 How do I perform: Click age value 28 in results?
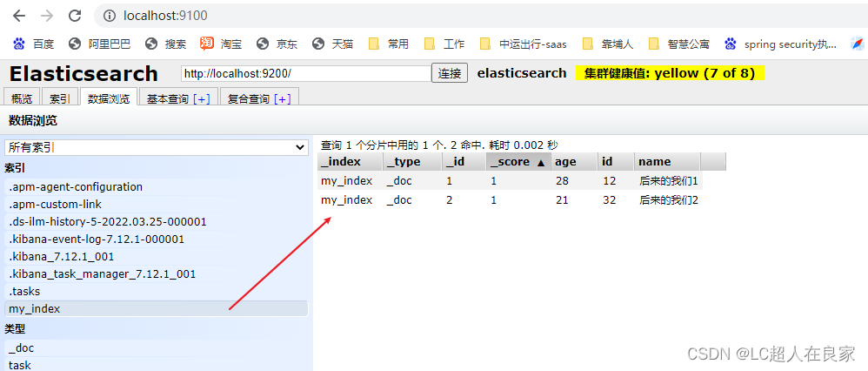562,181
